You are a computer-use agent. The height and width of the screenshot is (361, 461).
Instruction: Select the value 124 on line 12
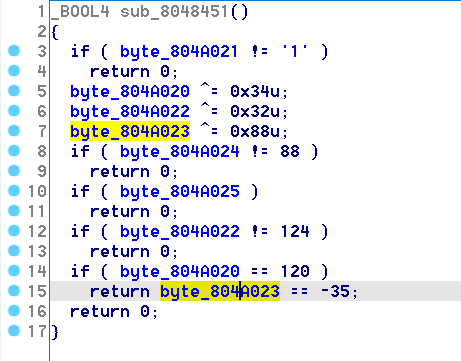295,232
